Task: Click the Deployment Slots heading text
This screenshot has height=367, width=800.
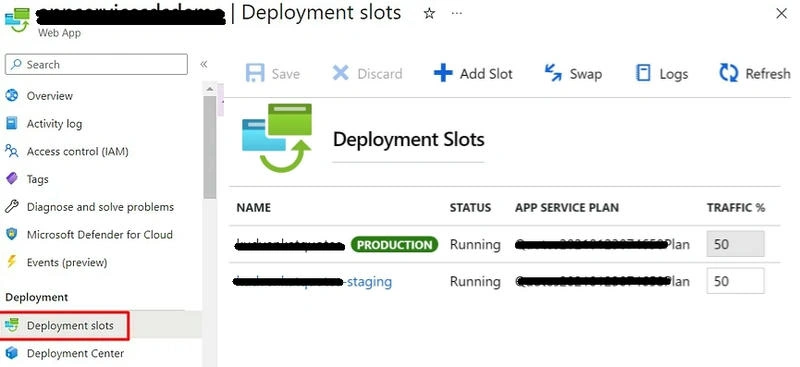Action: [409, 139]
